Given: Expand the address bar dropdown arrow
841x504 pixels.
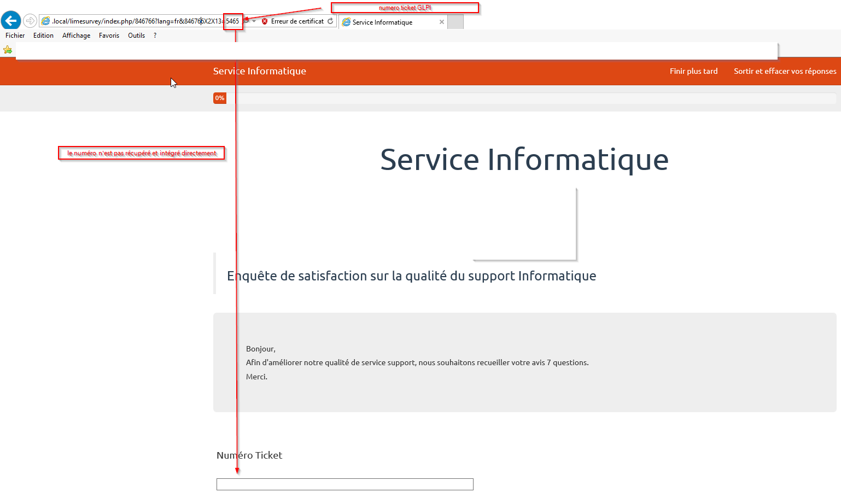Looking at the screenshot, I should 254,21.
